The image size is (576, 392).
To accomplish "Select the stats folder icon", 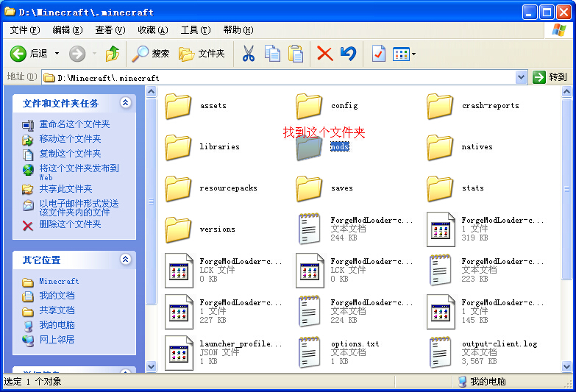I will 440,188.
